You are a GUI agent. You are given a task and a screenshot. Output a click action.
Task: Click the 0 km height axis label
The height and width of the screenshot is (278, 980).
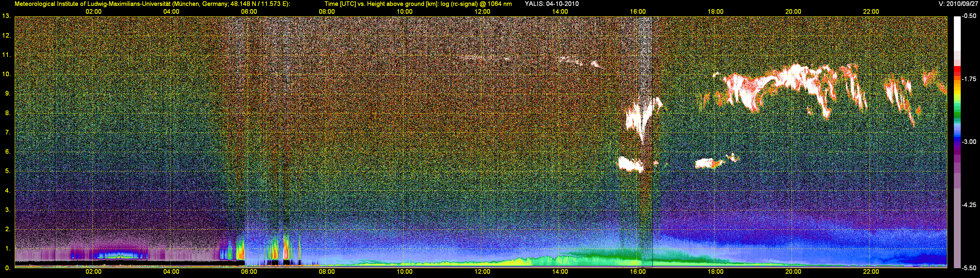[x=7, y=268]
